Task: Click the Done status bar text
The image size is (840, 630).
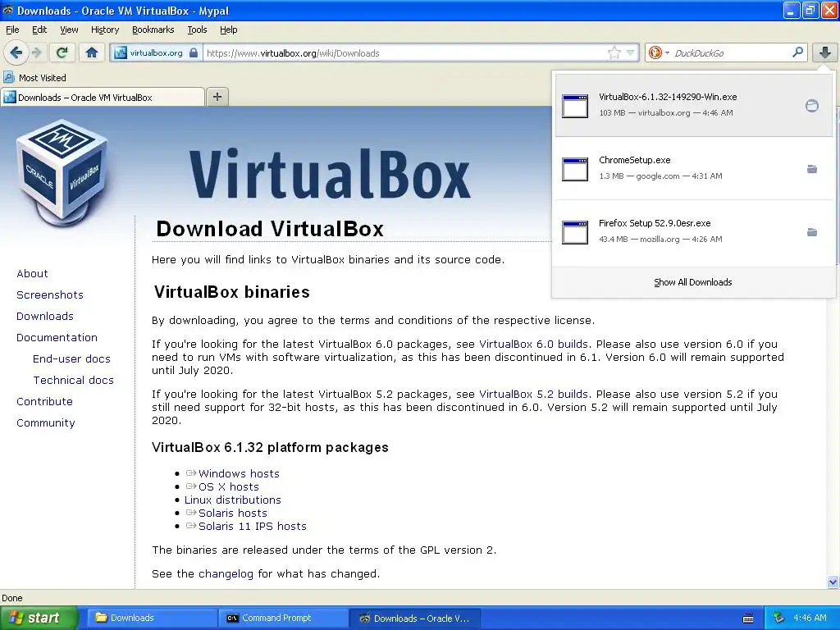Action: point(12,598)
